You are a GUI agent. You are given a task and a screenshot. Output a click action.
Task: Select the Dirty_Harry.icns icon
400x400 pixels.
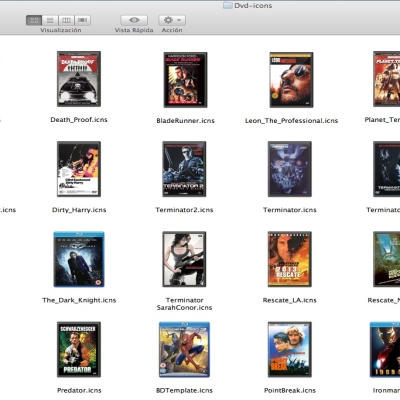click(79, 169)
